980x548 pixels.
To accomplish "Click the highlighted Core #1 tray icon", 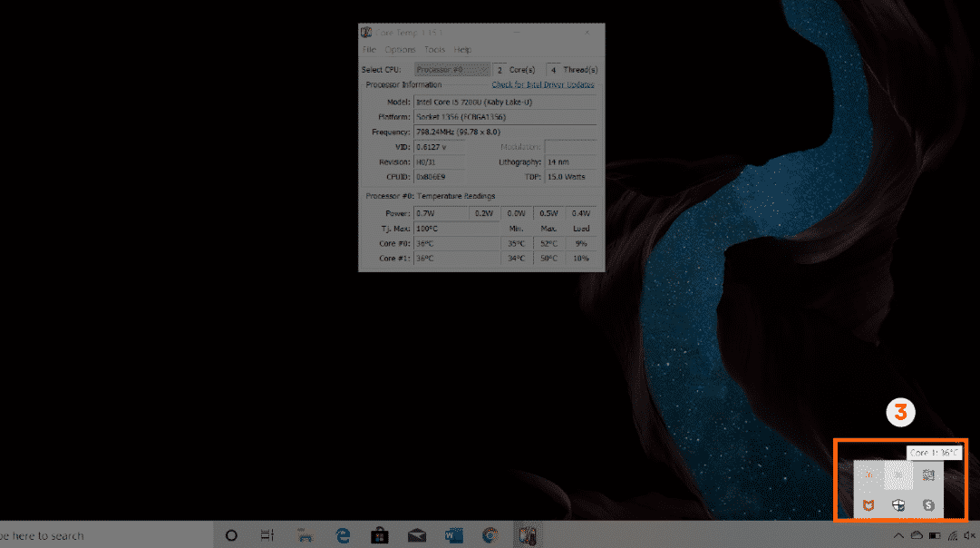I will click(898, 475).
